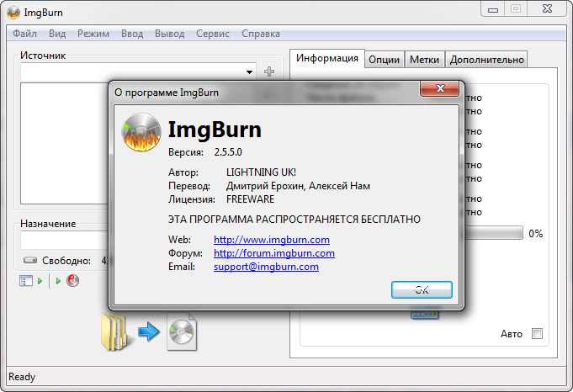Open the Файл menu
This screenshot has width=573, height=392.
point(25,34)
